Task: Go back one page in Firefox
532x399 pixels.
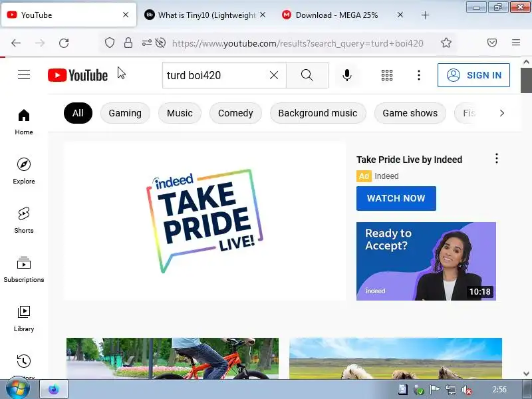Action: pos(16,43)
